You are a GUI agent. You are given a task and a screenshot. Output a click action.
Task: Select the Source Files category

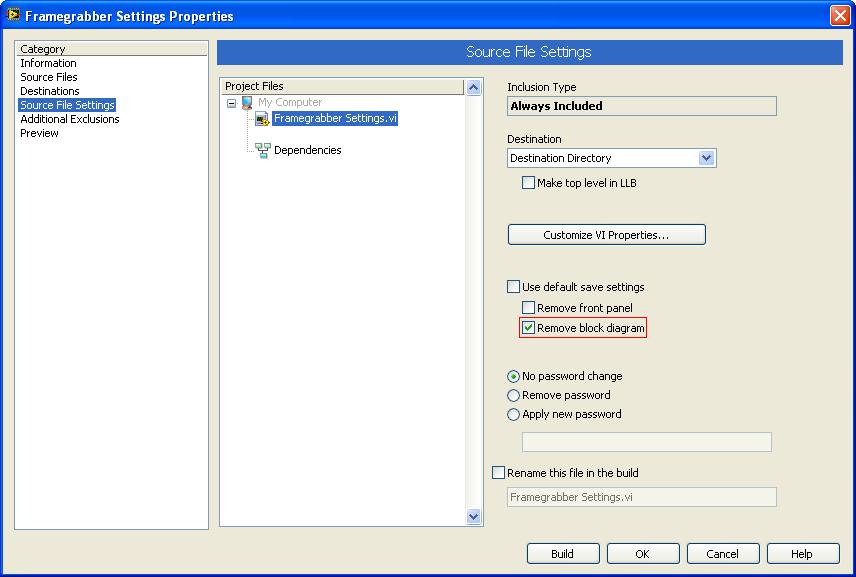(x=49, y=77)
